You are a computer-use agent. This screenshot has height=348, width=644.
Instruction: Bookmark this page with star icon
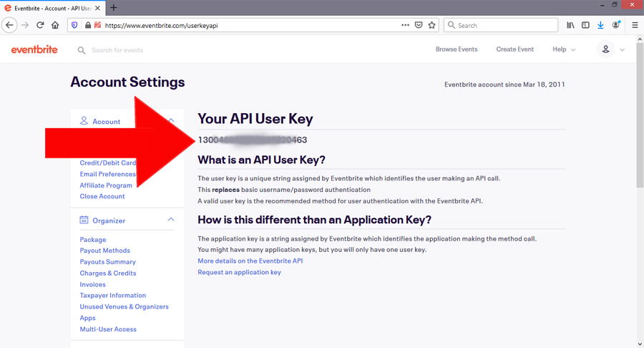431,25
